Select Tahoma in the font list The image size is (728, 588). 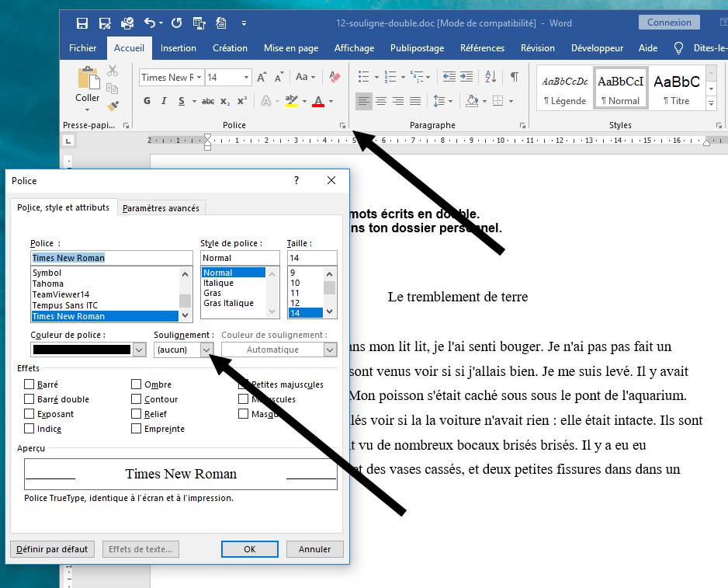point(48,284)
